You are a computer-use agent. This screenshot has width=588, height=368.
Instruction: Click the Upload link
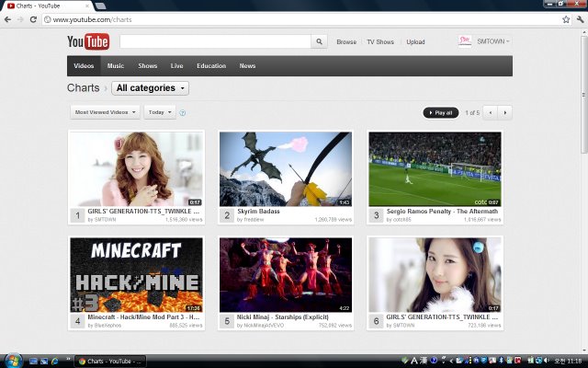(x=415, y=41)
